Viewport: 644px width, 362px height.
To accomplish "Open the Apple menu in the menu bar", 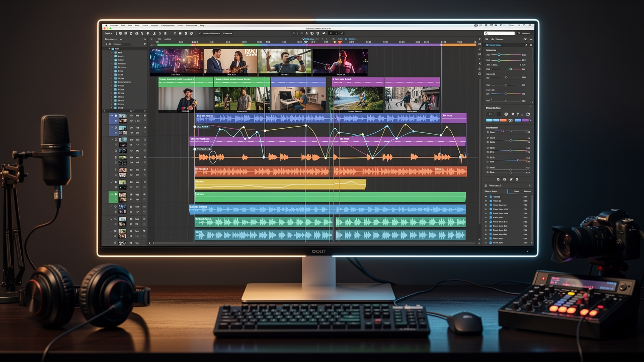I will pos(106,25).
